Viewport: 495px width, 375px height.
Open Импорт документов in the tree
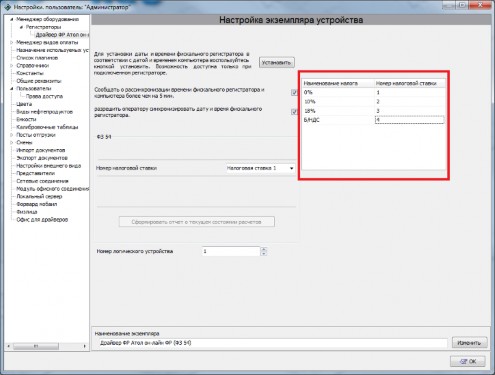(x=41, y=150)
